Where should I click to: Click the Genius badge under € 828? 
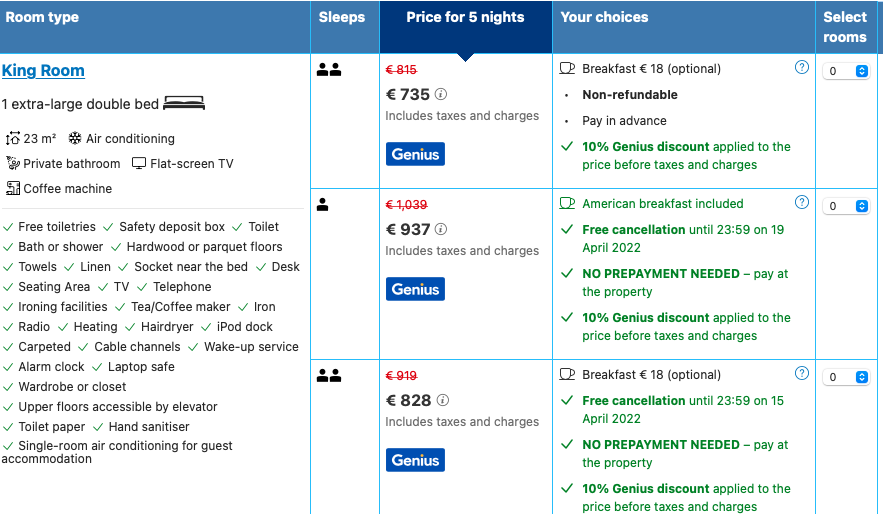point(416,460)
